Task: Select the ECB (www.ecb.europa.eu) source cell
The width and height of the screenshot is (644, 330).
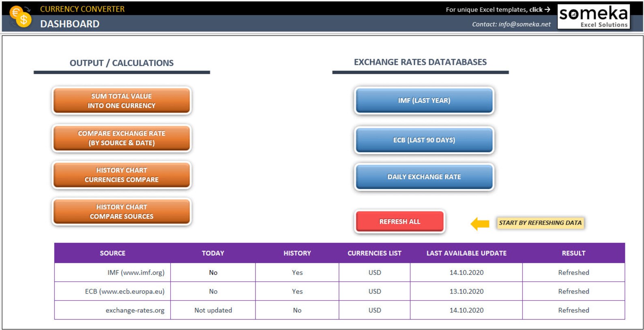Action: click(113, 291)
